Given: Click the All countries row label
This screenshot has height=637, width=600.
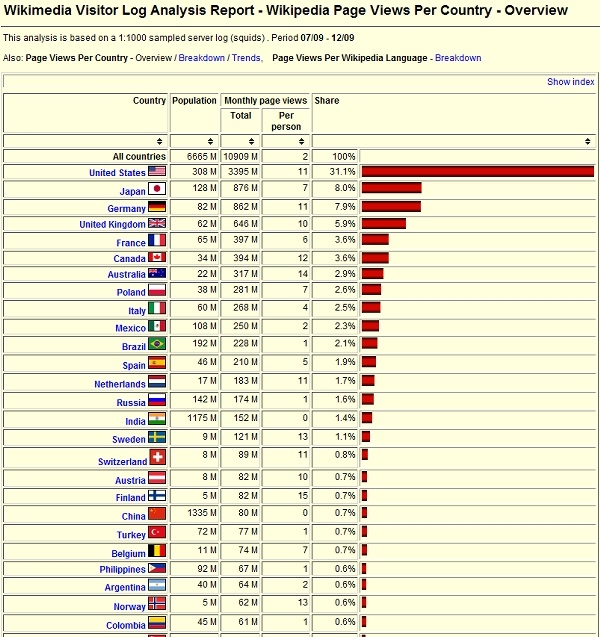Looking at the screenshot, I should (139, 156).
